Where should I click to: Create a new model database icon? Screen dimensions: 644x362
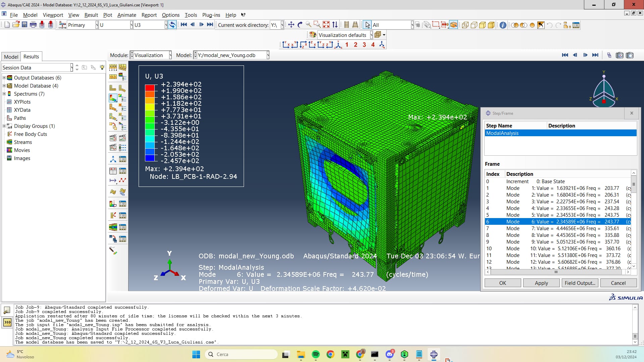click(7, 25)
